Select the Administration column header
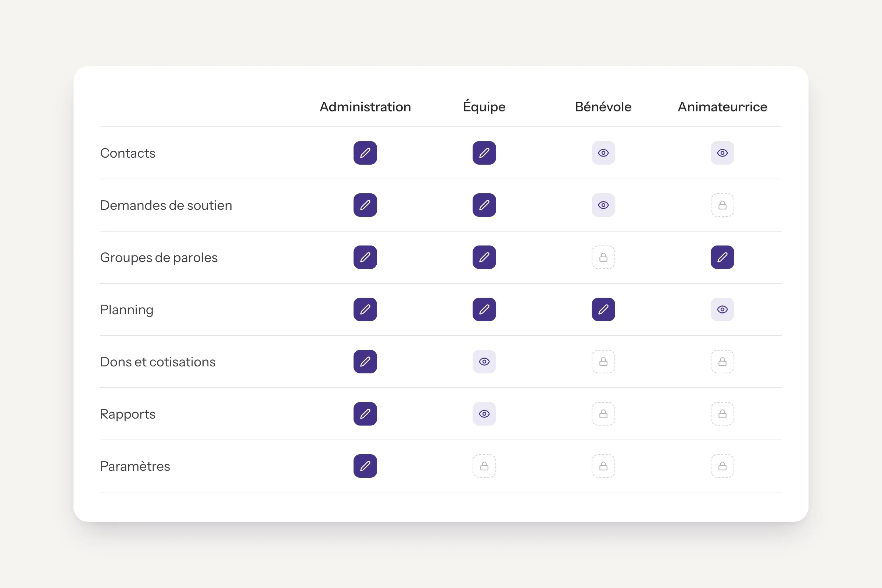This screenshot has width=882, height=588. (365, 107)
